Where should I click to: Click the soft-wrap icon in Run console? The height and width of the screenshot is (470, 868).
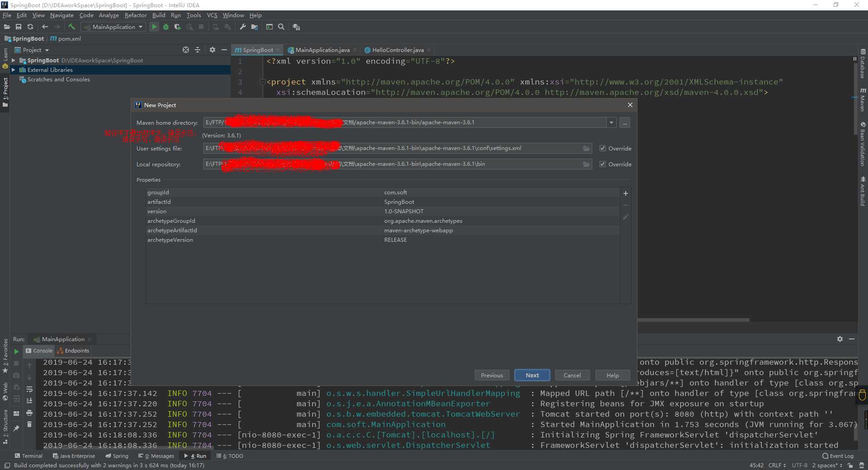(29, 389)
